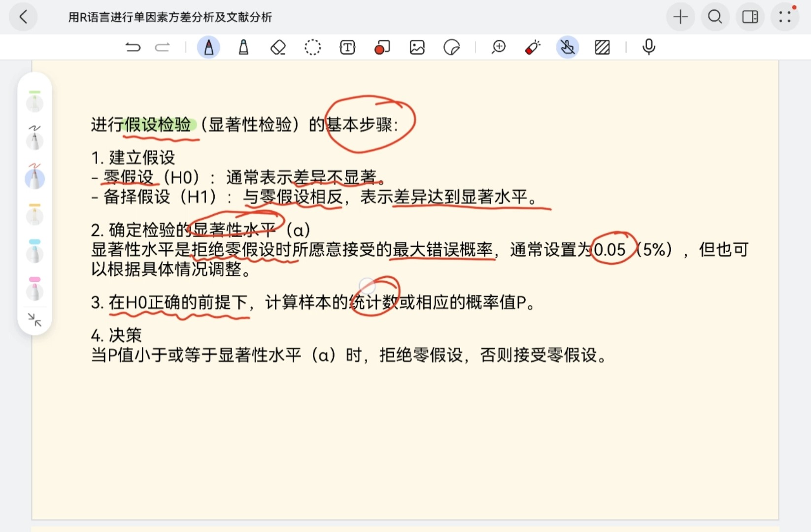Open the magnifier zoom tool
Screen dimensions: 811x532
(x=499, y=47)
